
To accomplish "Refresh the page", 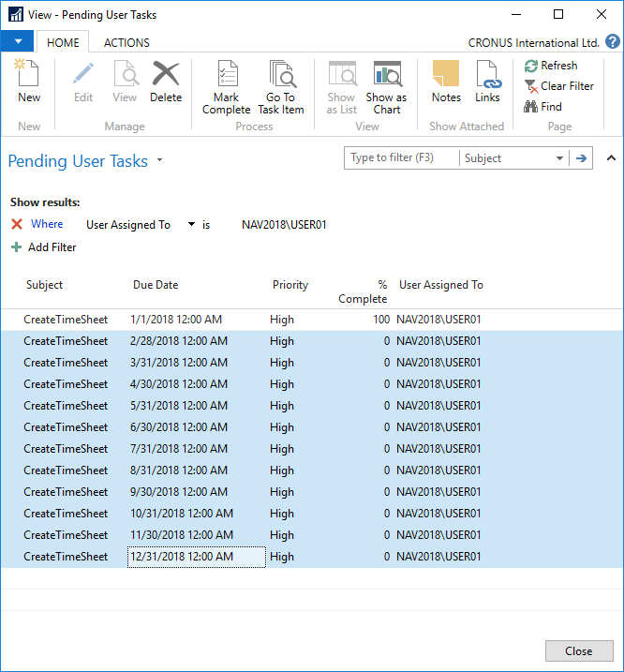I will [551, 66].
